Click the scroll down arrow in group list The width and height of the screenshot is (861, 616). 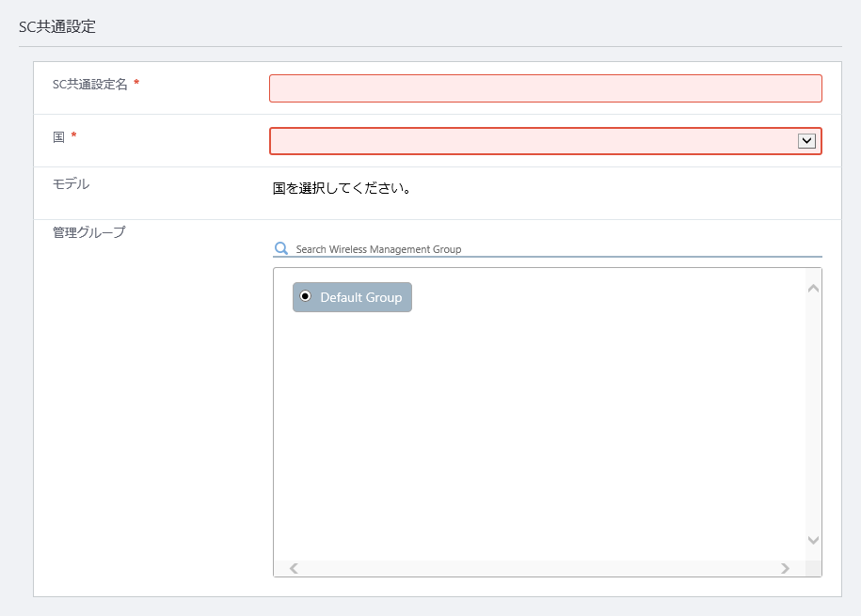point(813,540)
